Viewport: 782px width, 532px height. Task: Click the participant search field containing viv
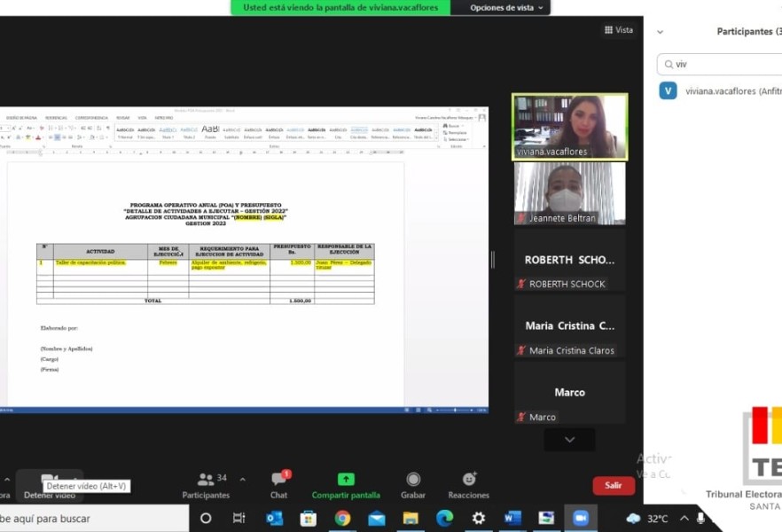point(723,64)
